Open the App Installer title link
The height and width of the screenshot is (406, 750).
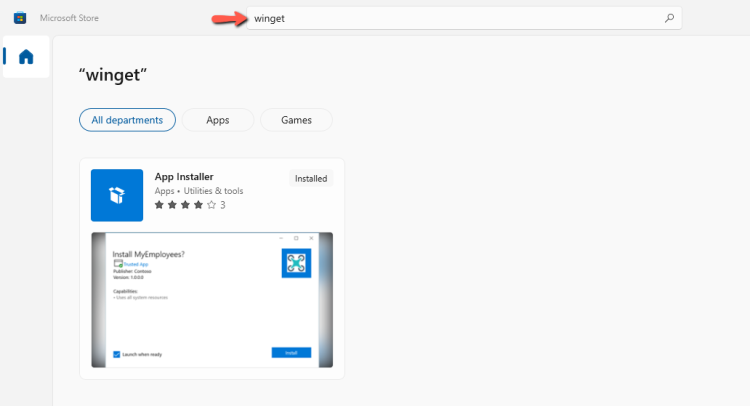[184, 177]
